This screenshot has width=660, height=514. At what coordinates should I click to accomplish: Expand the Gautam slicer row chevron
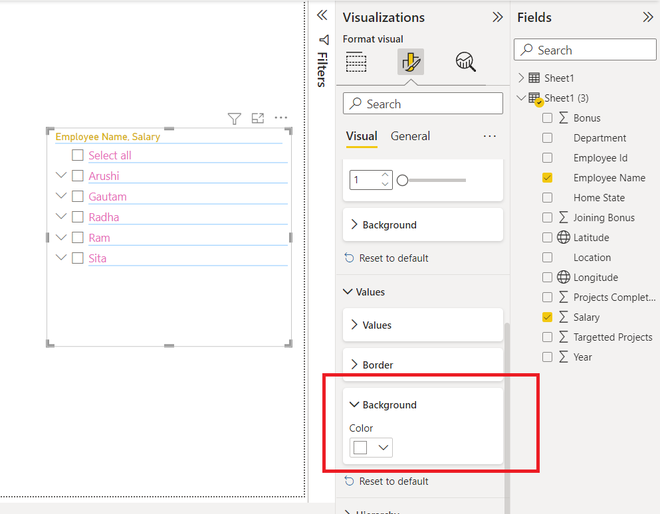[61, 196]
